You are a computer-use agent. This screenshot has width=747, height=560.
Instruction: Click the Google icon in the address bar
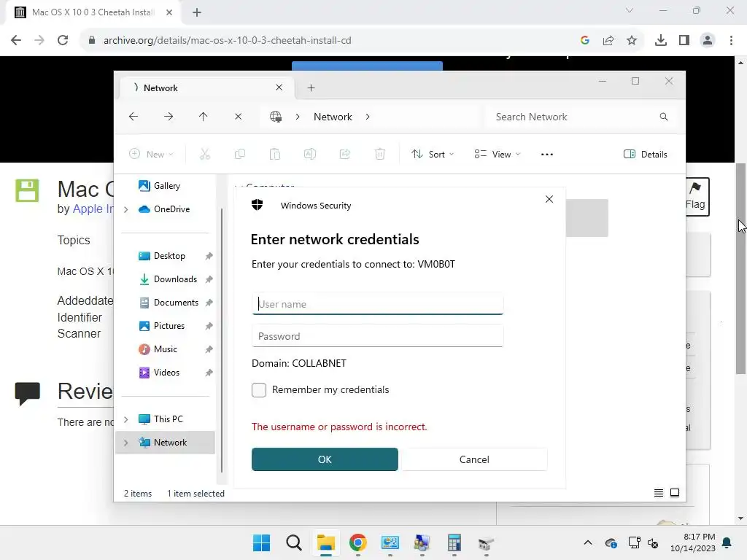coord(585,40)
